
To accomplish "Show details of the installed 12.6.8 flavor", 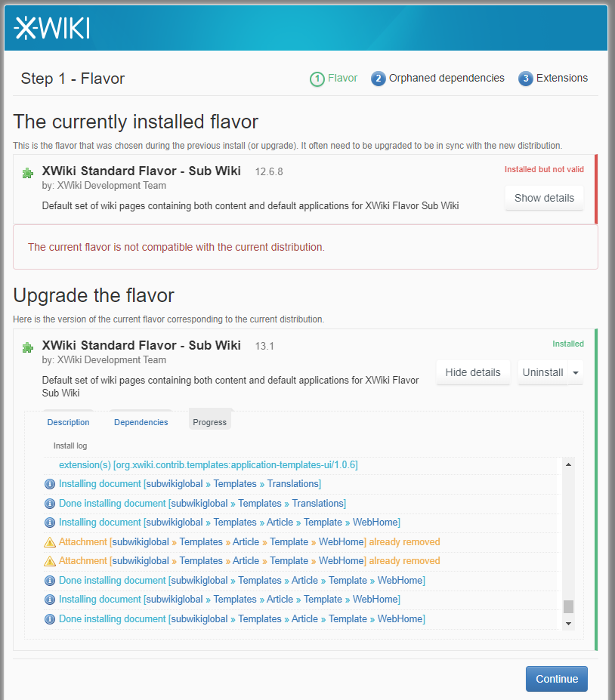I will coord(544,198).
